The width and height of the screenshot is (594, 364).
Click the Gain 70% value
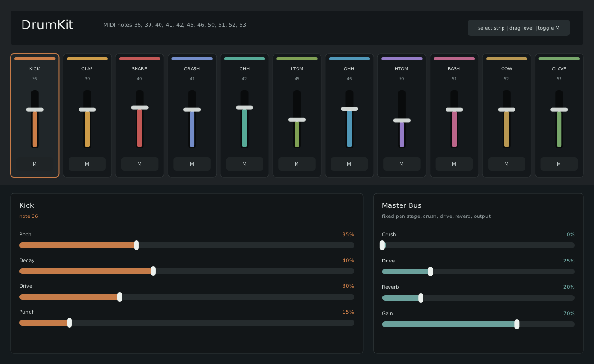pyautogui.click(x=569, y=313)
